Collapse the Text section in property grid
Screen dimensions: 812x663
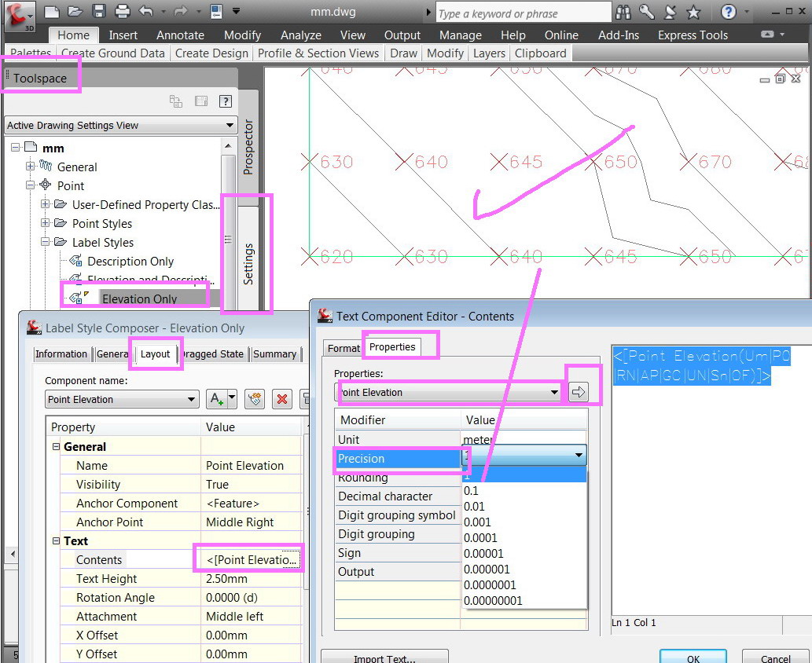click(x=57, y=541)
